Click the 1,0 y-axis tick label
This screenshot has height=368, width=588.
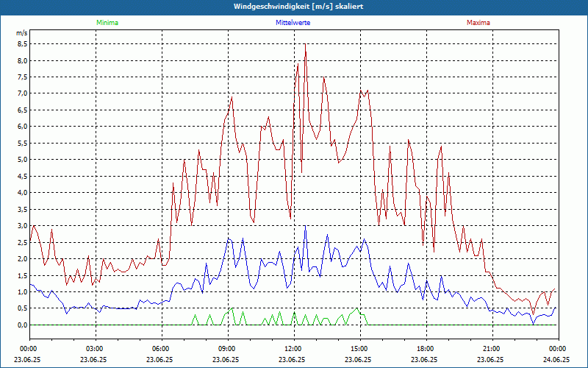[22, 292]
